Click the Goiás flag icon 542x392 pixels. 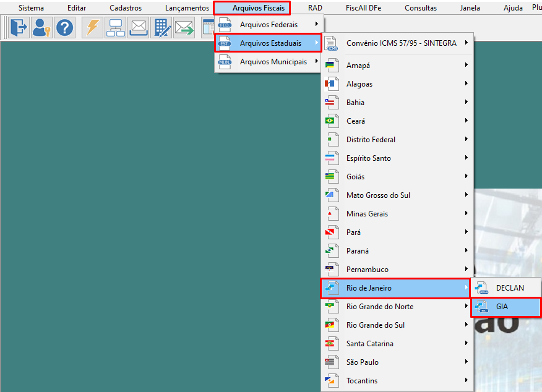pyautogui.click(x=332, y=177)
